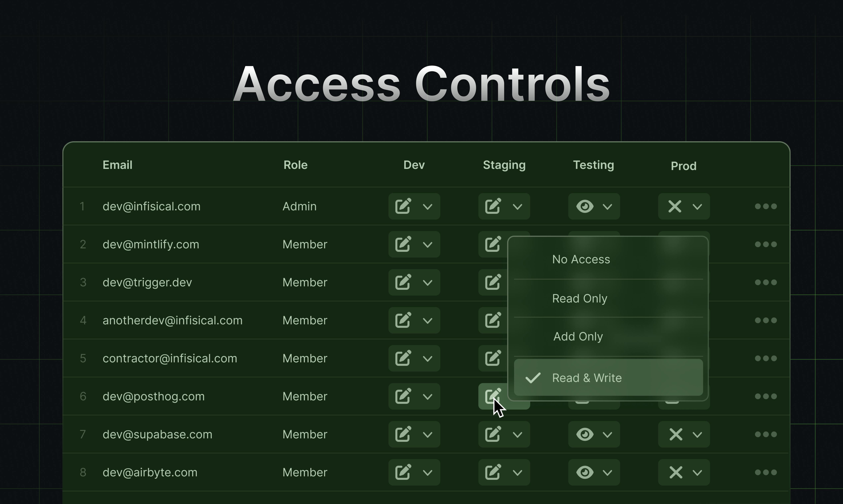Image resolution: width=843 pixels, height=504 pixels.
Task: Open the three-dot menu for dev@infisical.com
Action: click(x=766, y=206)
